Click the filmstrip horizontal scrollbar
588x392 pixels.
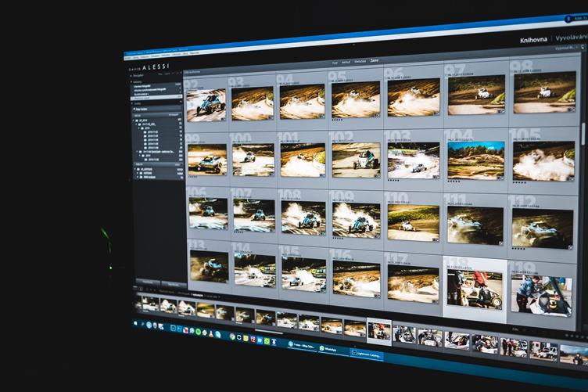click(x=269, y=332)
